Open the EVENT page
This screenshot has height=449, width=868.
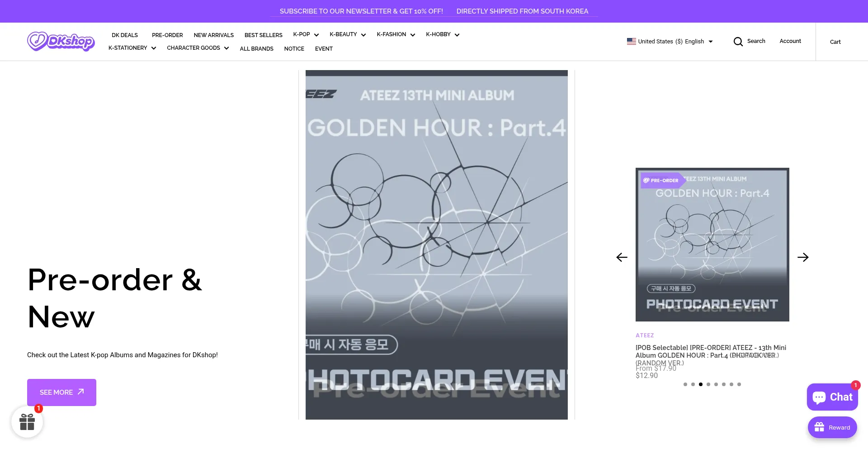[324, 49]
